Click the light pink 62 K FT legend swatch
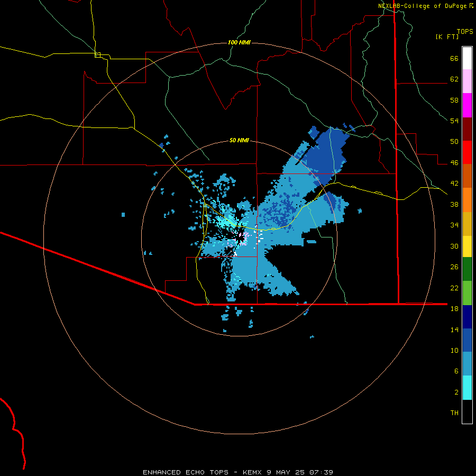The width and height of the screenshot is (476, 476). click(x=467, y=81)
